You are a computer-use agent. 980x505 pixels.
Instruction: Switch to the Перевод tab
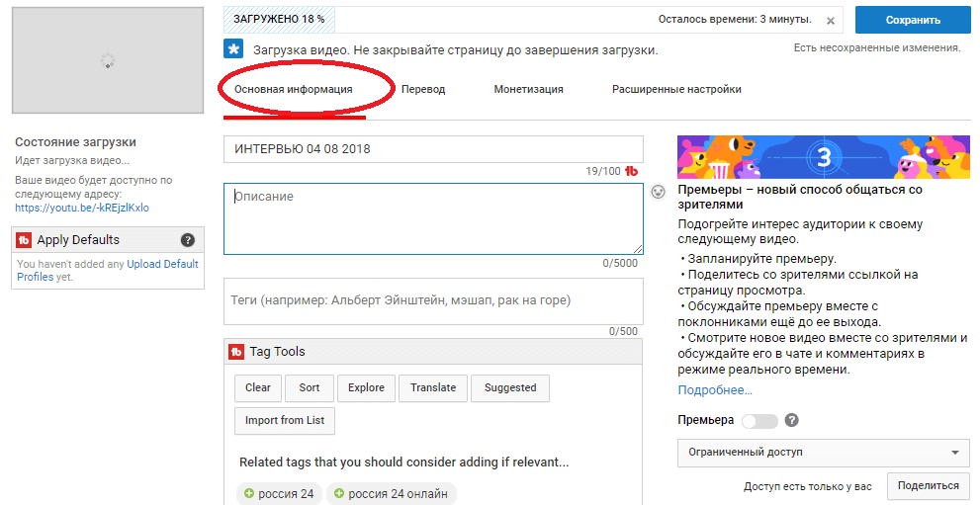click(423, 89)
